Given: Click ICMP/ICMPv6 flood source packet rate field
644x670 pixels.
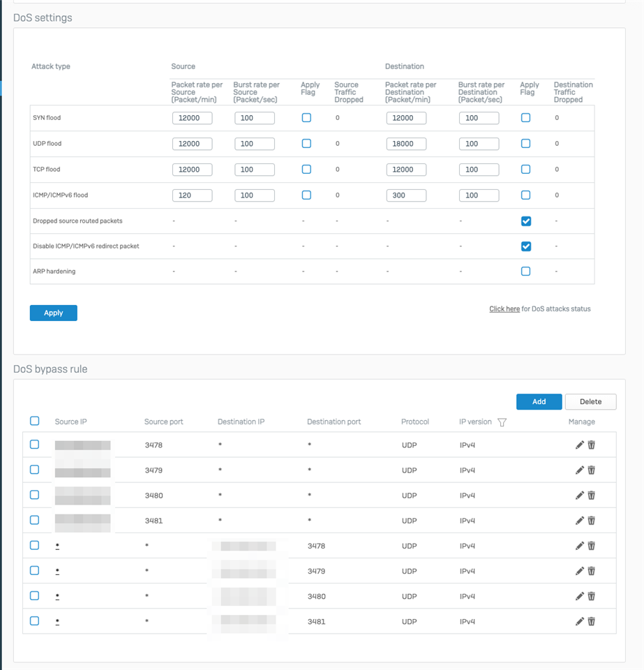Looking at the screenshot, I should point(192,195).
